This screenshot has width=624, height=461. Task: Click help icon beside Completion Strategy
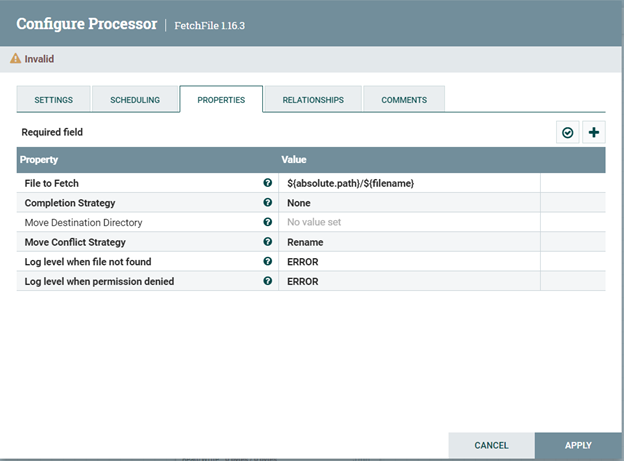267,203
